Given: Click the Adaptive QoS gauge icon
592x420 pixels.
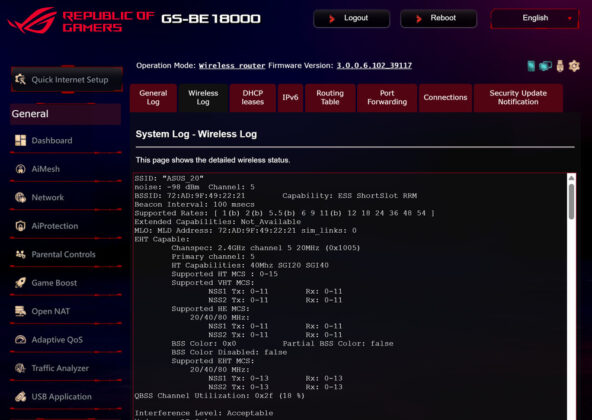Looking at the screenshot, I should tap(20, 340).
